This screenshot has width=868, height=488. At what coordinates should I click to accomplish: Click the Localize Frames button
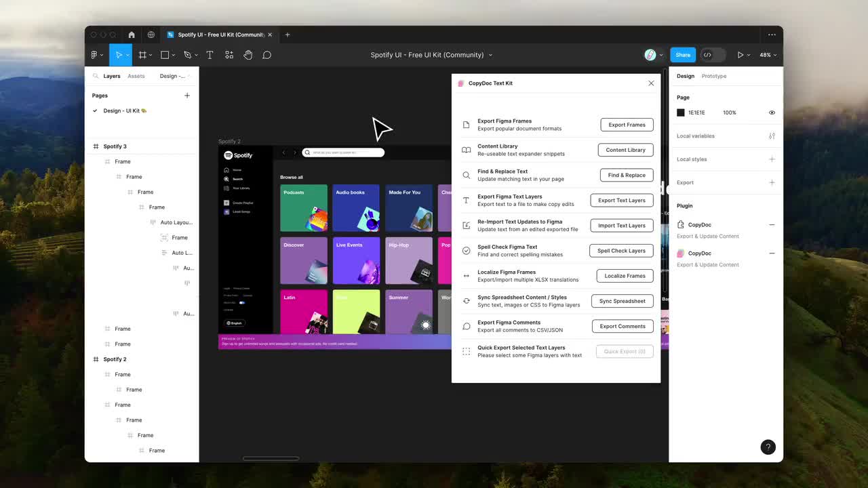point(625,276)
